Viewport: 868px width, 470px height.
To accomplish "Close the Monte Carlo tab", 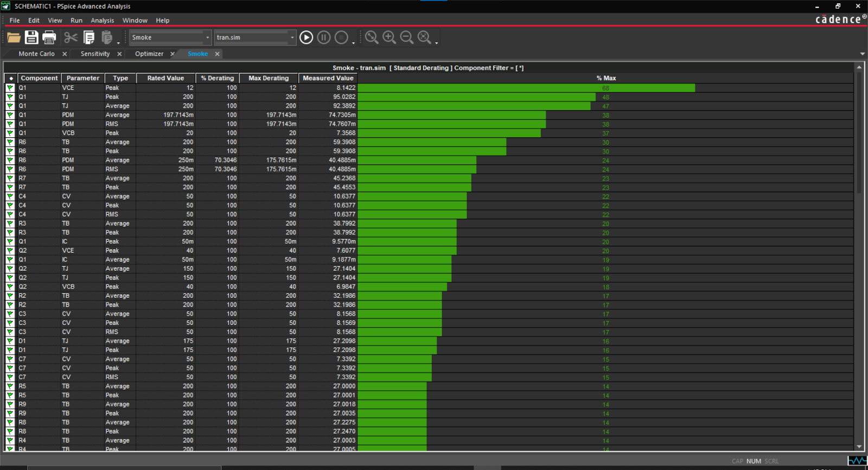I will click(x=65, y=54).
